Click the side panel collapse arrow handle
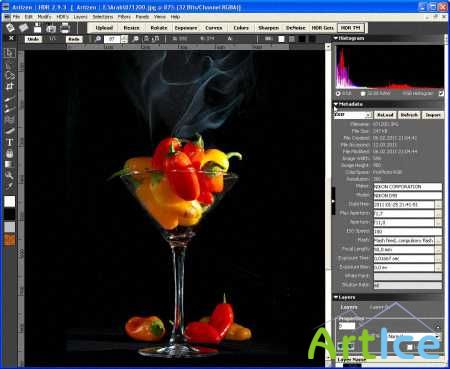Viewport: 450px width, 369px height. [x=333, y=201]
